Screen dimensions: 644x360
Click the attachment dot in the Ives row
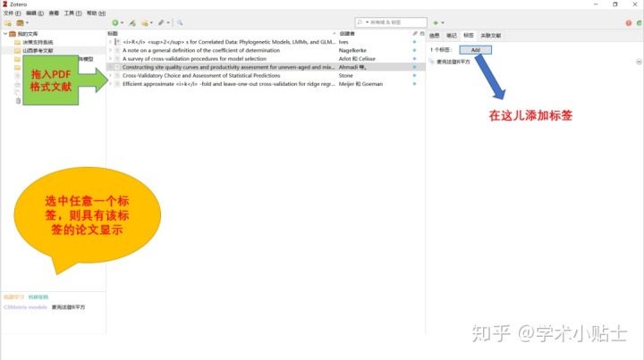[414, 42]
